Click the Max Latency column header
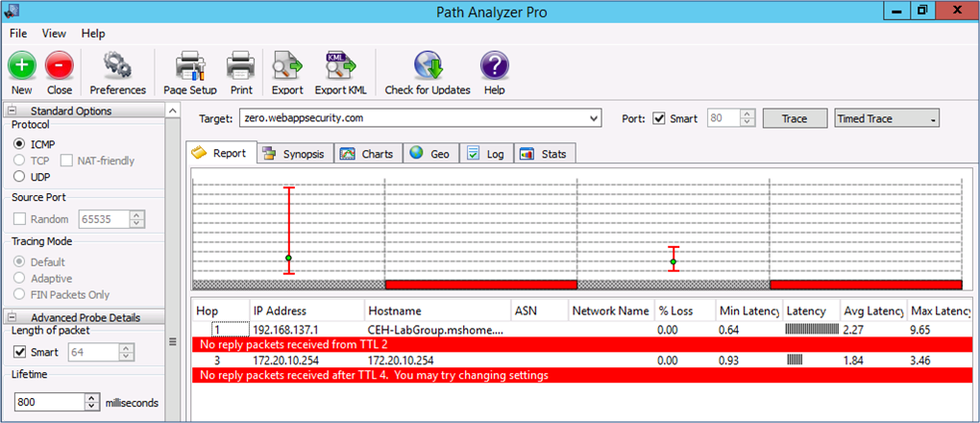The height and width of the screenshot is (423, 980). [940, 311]
